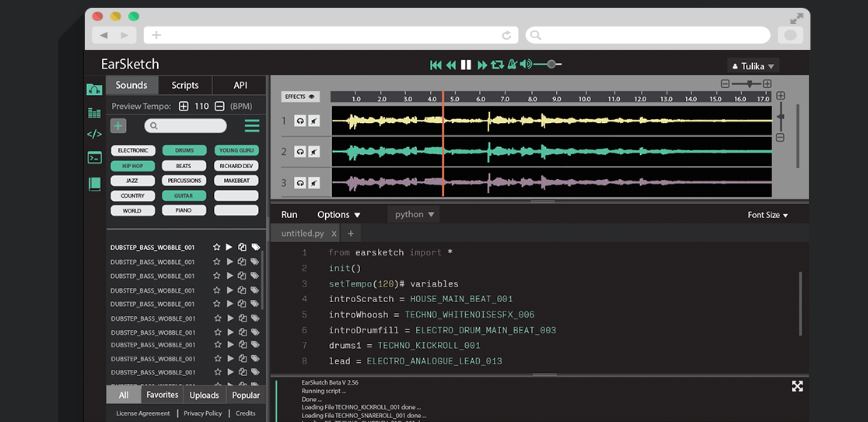Click the code editor sidebar icon
Image resolution: width=868 pixels, height=422 pixels.
pyautogui.click(x=94, y=134)
